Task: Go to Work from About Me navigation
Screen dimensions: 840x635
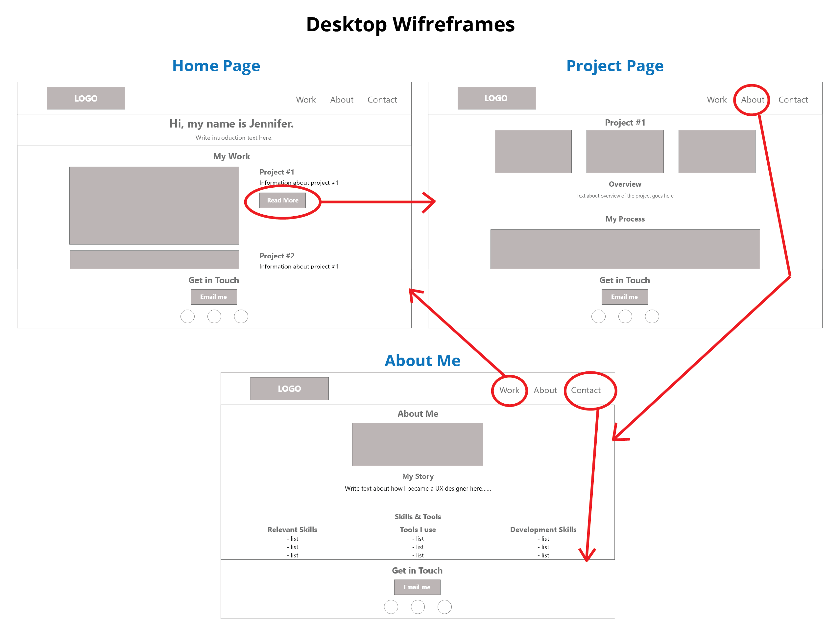Action: pyautogui.click(x=509, y=390)
